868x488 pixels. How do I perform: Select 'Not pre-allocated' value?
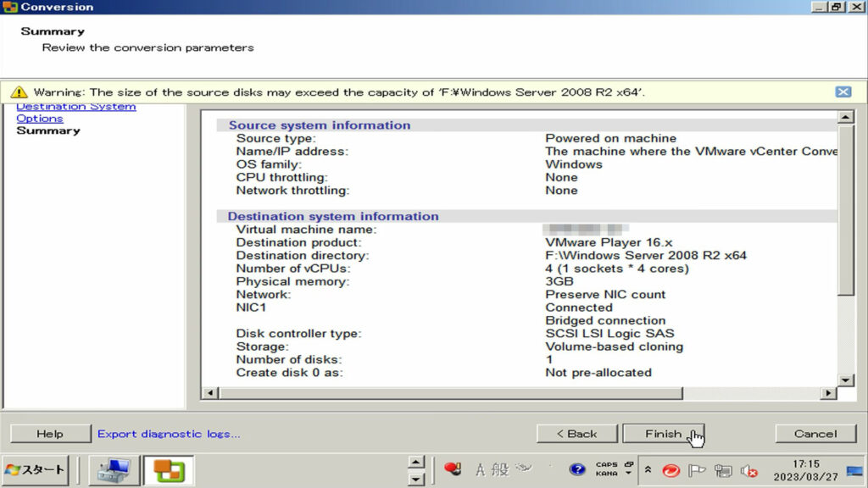click(598, 373)
